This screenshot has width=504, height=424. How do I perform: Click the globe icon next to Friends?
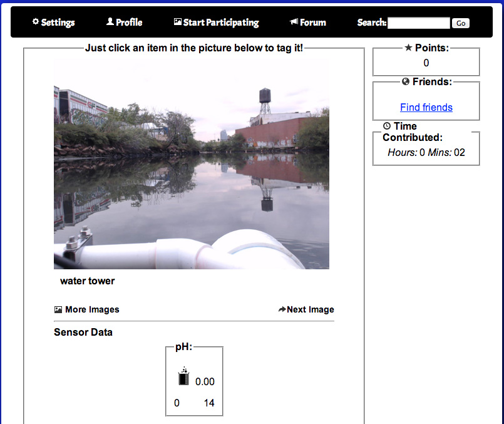(406, 81)
